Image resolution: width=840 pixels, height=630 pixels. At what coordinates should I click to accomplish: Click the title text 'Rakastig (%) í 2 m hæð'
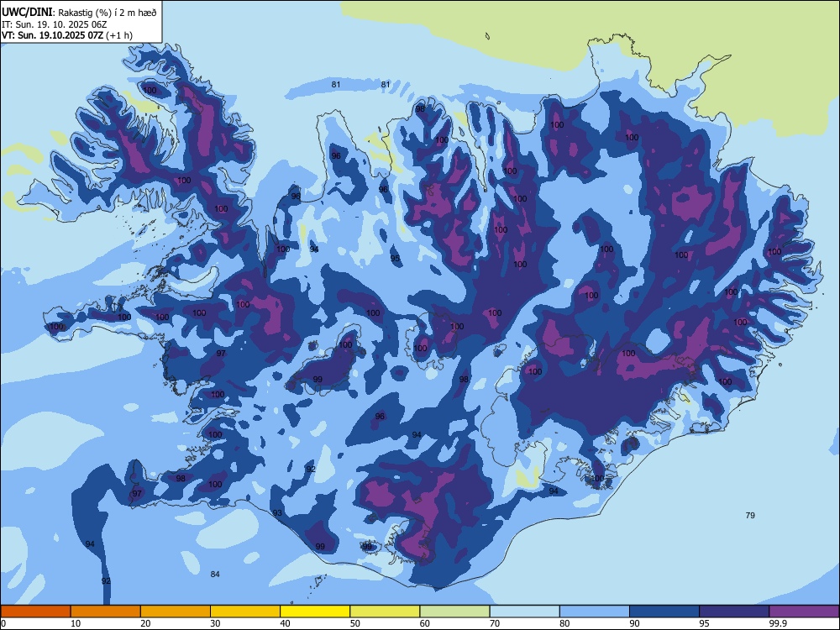pyautogui.click(x=108, y=13)
